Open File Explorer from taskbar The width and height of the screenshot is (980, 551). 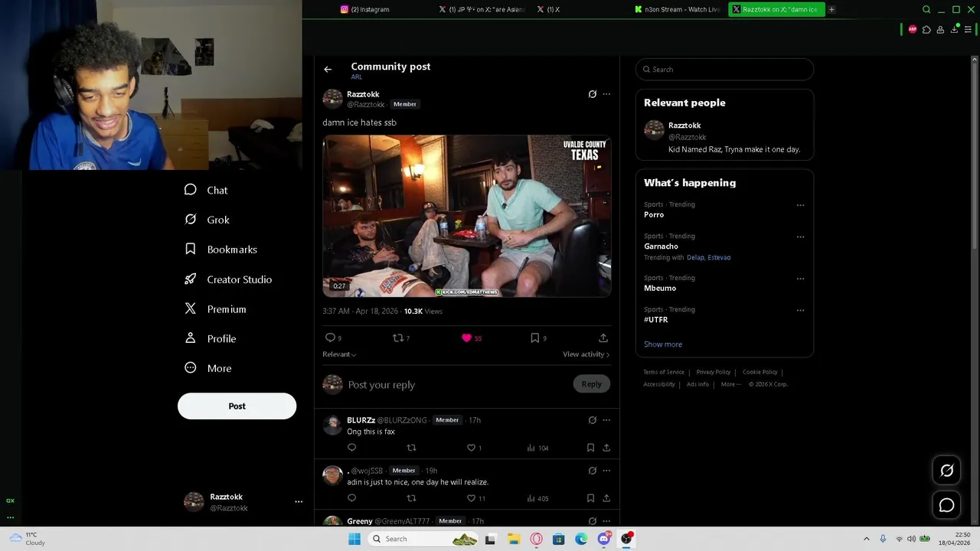[514, 539]
